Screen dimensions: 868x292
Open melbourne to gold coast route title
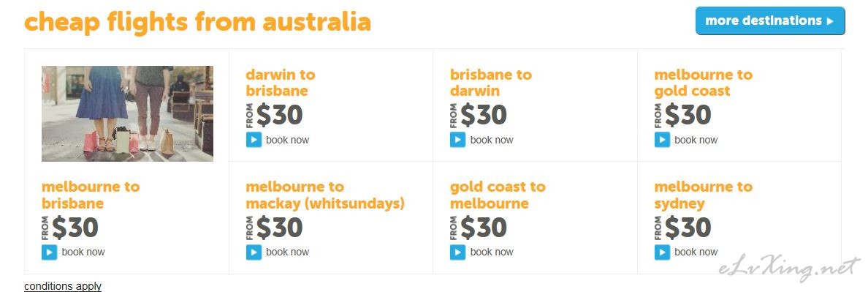tap(703, 83)
